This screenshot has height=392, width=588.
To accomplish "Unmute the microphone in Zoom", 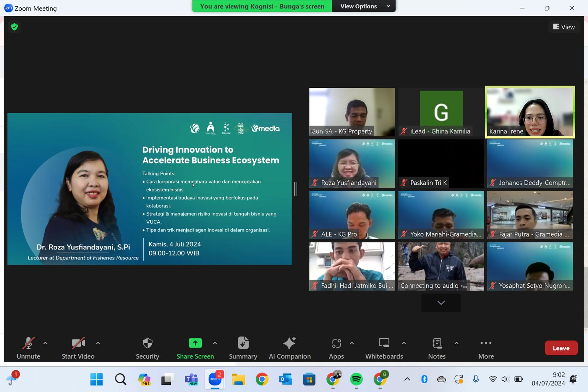I will click(28, 348).
